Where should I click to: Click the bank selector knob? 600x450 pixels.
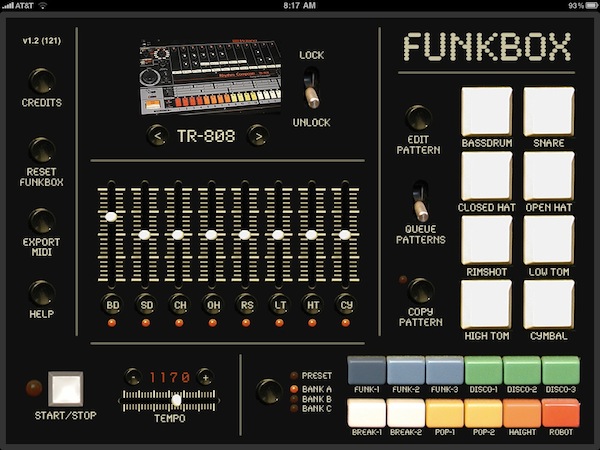coord(269,391)
